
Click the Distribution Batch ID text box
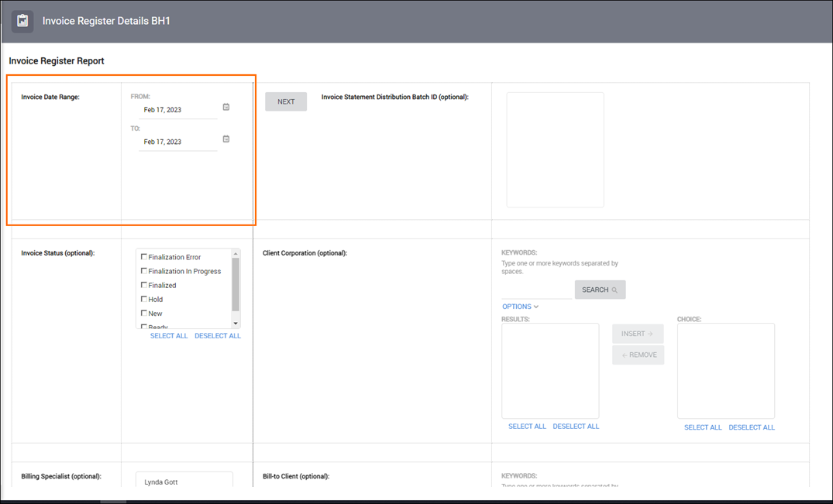point(555,149)
